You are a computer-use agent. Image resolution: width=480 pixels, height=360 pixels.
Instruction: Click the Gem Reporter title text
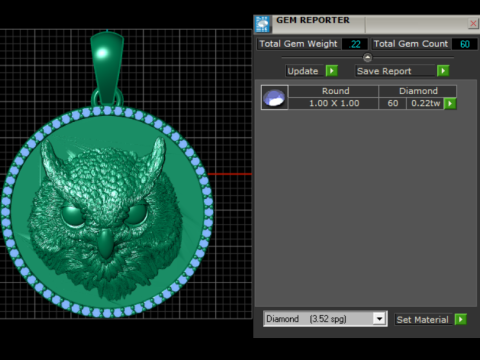point(313,20)
